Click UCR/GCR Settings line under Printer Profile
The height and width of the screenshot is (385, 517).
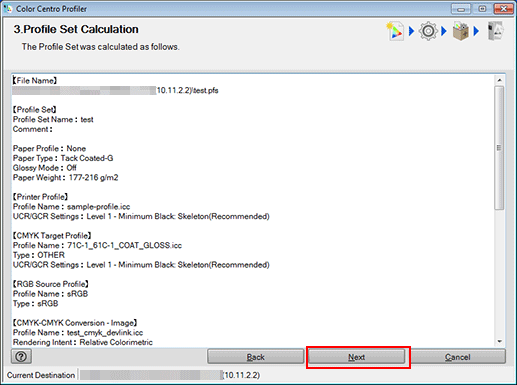click(141, 216)
